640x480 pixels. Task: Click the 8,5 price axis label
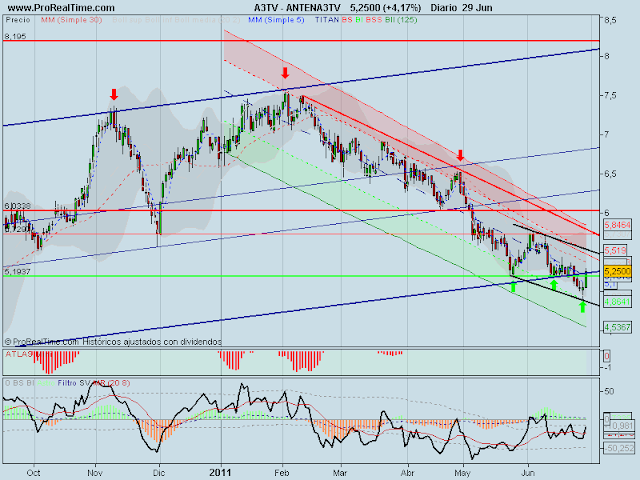611,20
